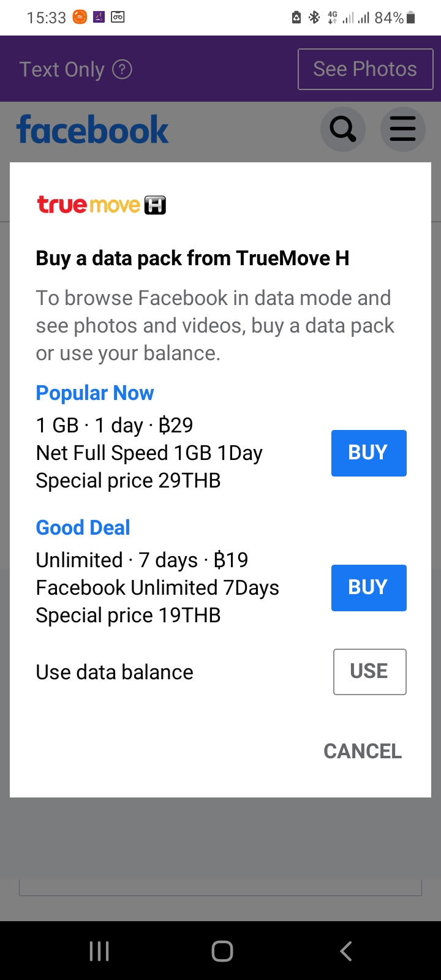Screen dimensions: 441x980
Task: Open Android recent apps icon
Action: (99, 951)
